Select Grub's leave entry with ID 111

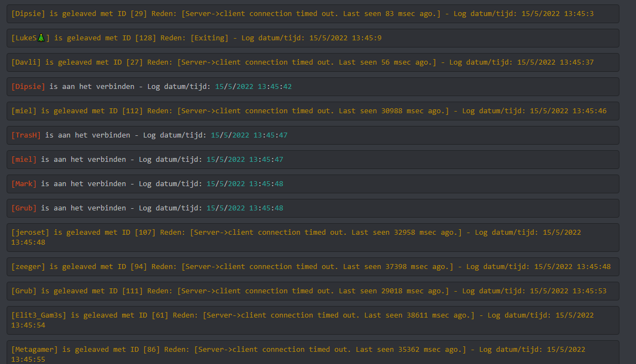[312, 291]
